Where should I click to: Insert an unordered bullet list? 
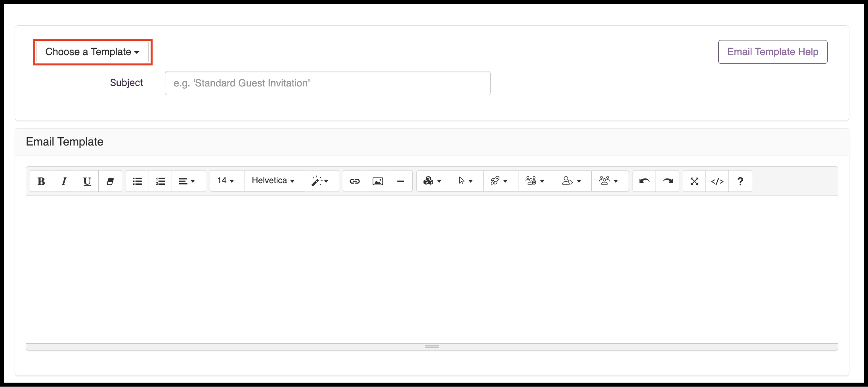click(x=138, y=181)
